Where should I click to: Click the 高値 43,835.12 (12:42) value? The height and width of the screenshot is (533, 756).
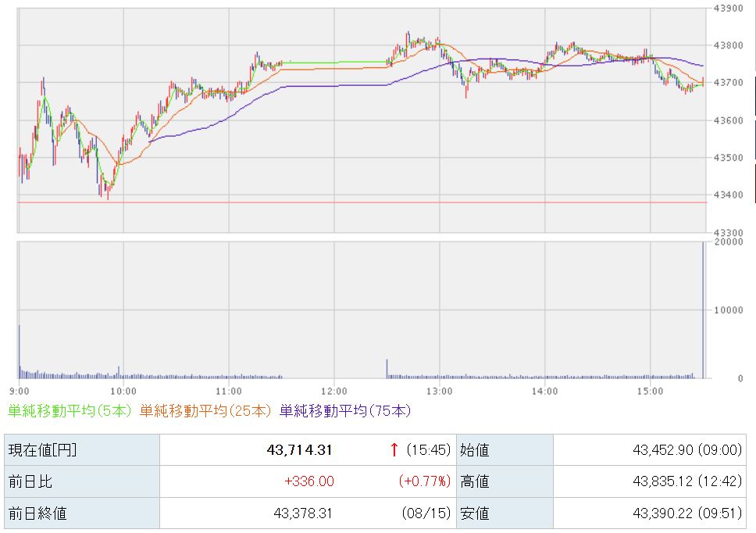tap(687, 481)
